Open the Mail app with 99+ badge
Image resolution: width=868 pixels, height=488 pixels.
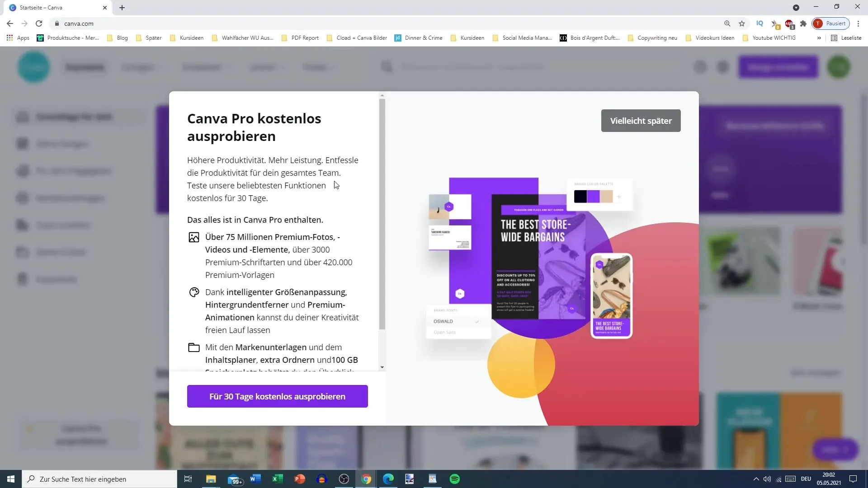[235, 479]
